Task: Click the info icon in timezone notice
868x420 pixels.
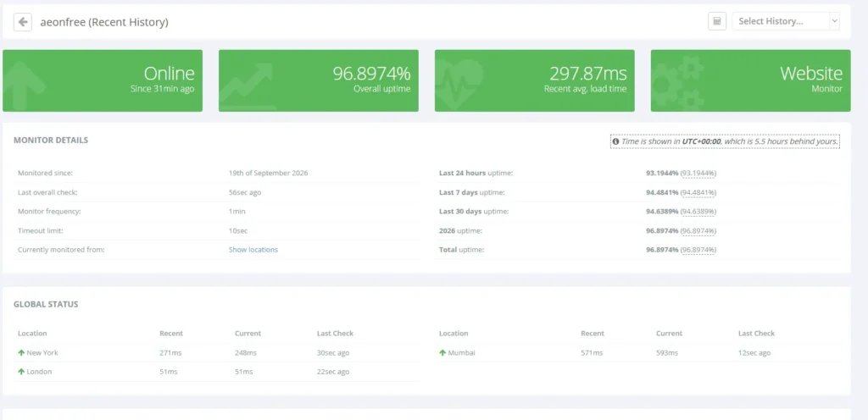Action: [x=615, y=141]
